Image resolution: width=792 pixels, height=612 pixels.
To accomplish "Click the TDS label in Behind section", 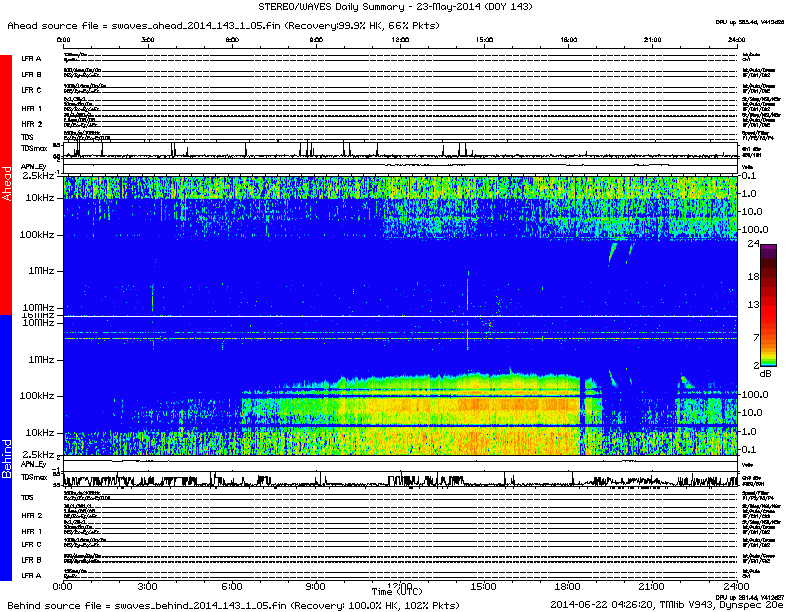I will pyautogui.click(x=27, y=497).
